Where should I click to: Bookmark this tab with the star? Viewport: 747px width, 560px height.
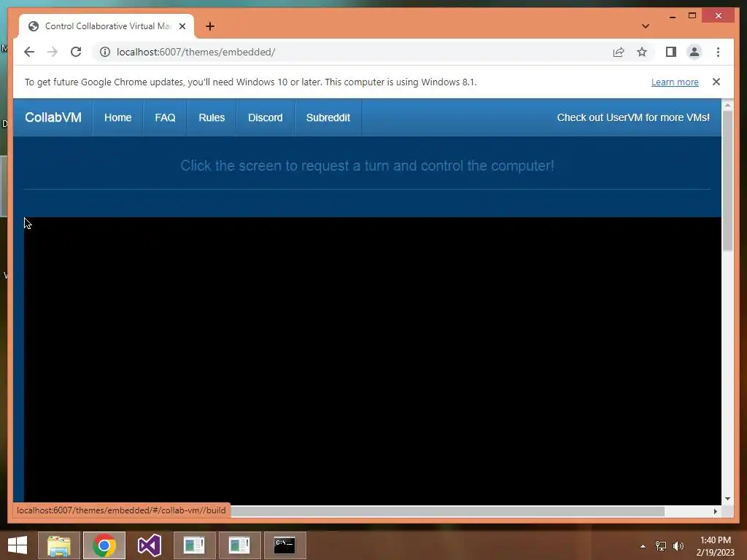(x=642, y=52)
